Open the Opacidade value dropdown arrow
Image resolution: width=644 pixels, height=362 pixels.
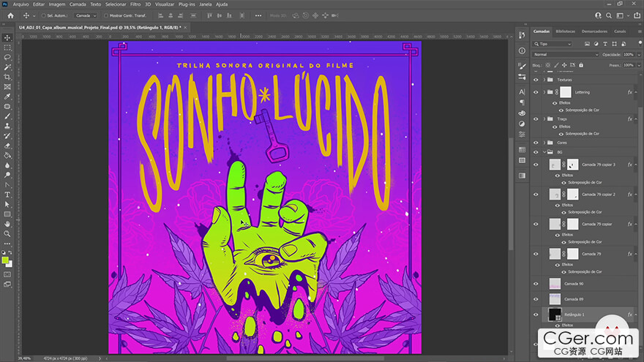639,55
